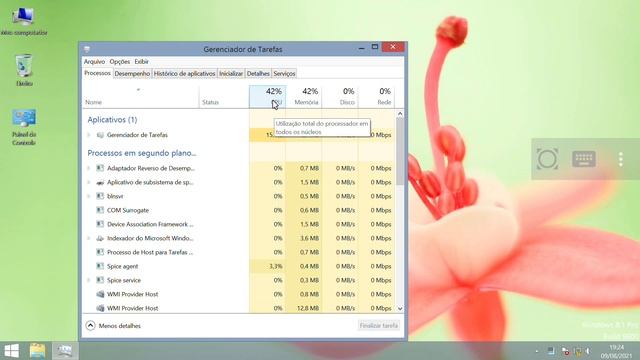Sort by the Status column header
640x360 pixels.
(224, 97)
